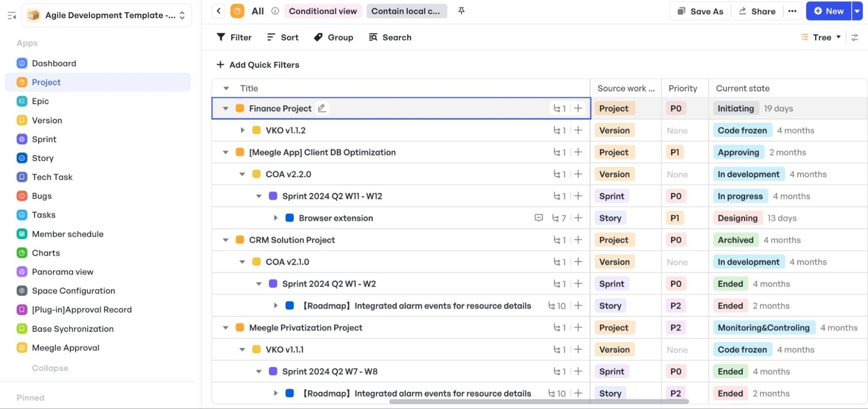Screen dimensions: 868x409
Task: Click the Version icon in the sidebar
Action: click(x=22, y=120)
